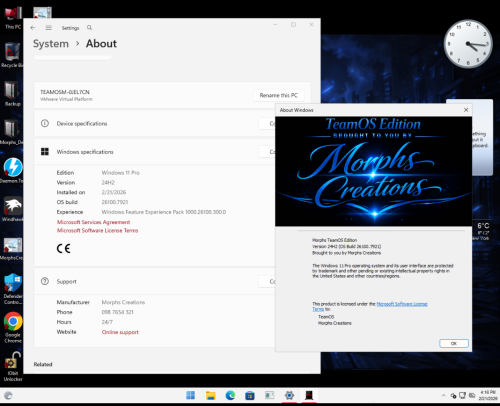This screenshot has height=406, width=500.
Task: Open the Online support website link
Action: (x=120, y=332)
